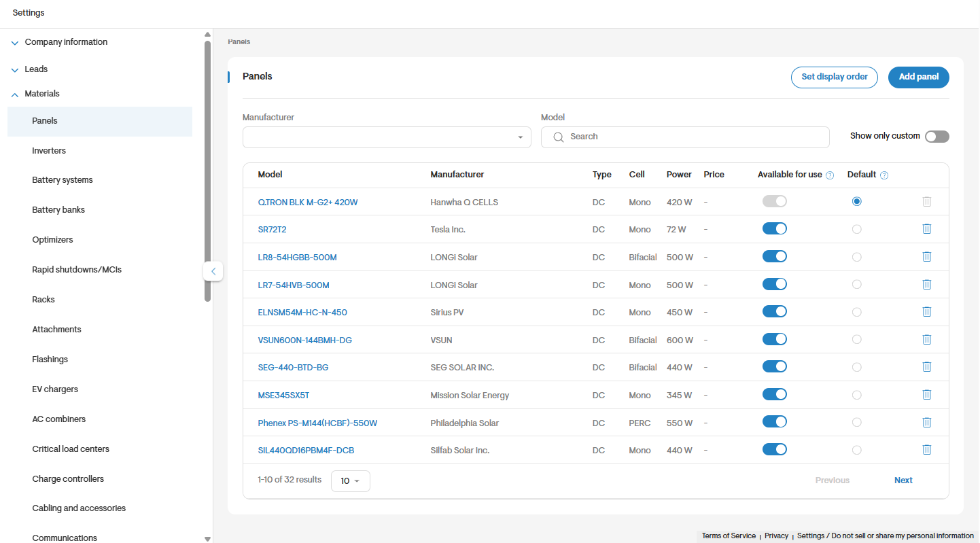The width and height of the screenshot is (980, 543).
Task: Click the Model search input field
Action: [x=685, y=137]
